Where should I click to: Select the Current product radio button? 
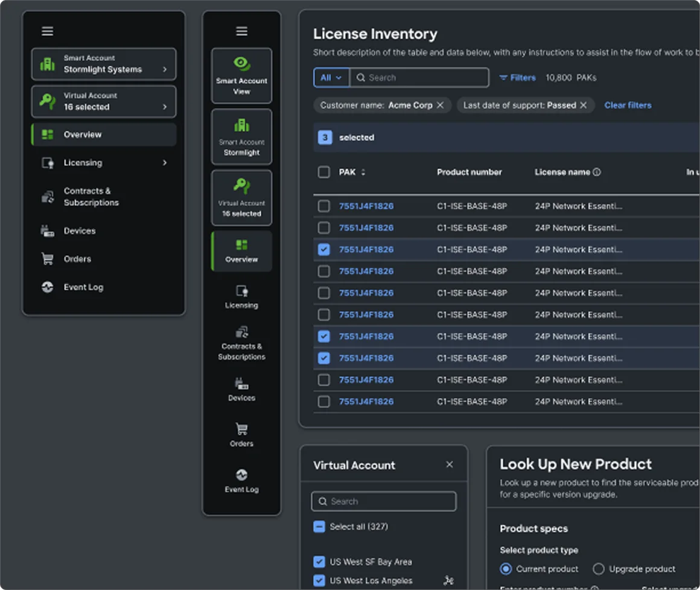(506, 569)
